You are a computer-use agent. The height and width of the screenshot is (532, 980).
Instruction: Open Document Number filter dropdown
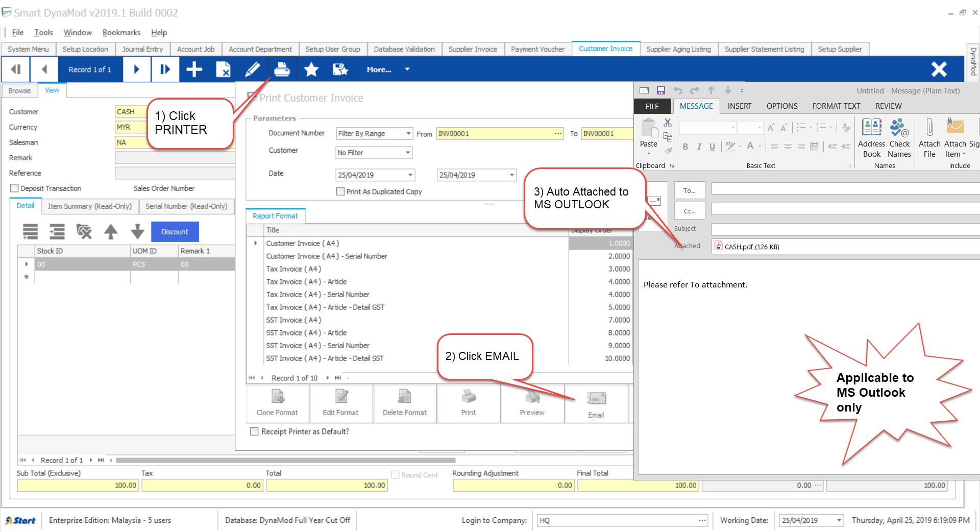408,133
